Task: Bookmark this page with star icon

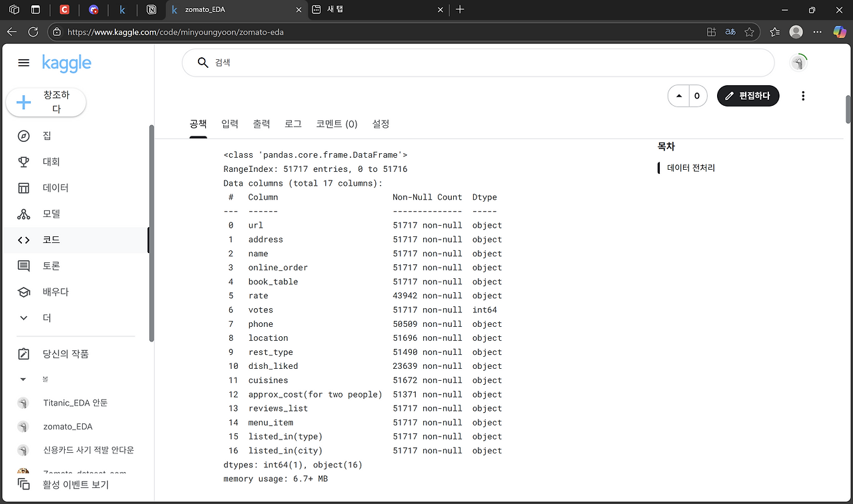Action: [x=750, y=32]
